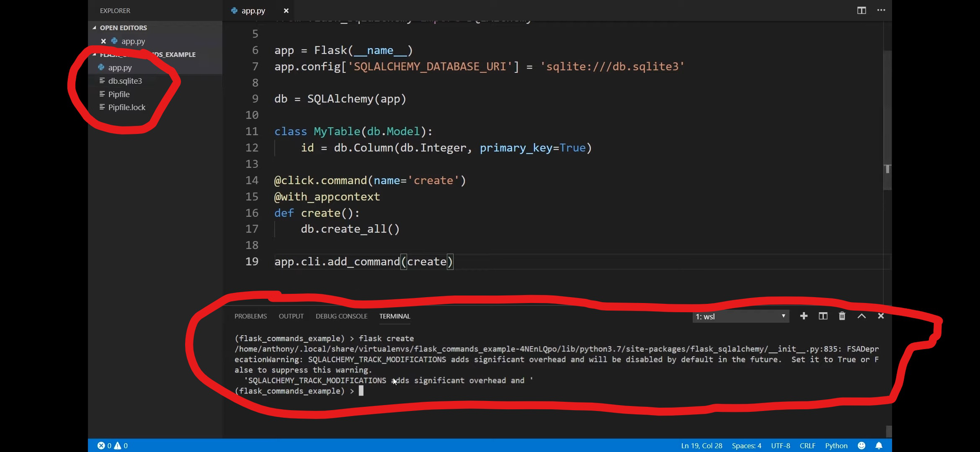
Task: Collapse the project folder section
Action: pyautogui.click(x=95, y=54)
